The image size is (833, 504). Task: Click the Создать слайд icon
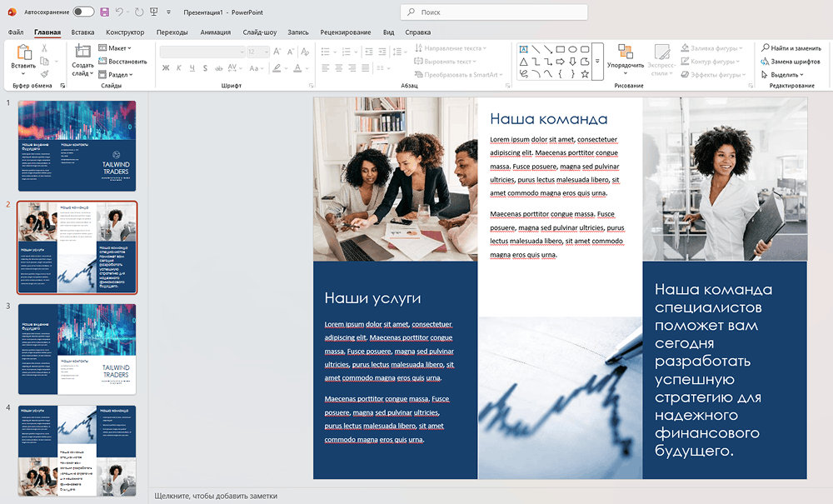pyautogui.click(x=82, y=52)
